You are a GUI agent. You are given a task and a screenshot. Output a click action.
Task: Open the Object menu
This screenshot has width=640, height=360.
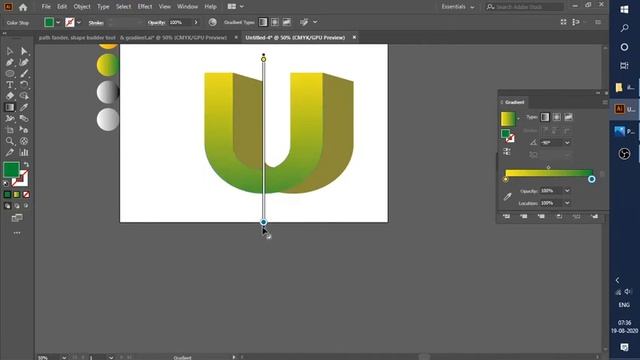coord(82,7)
